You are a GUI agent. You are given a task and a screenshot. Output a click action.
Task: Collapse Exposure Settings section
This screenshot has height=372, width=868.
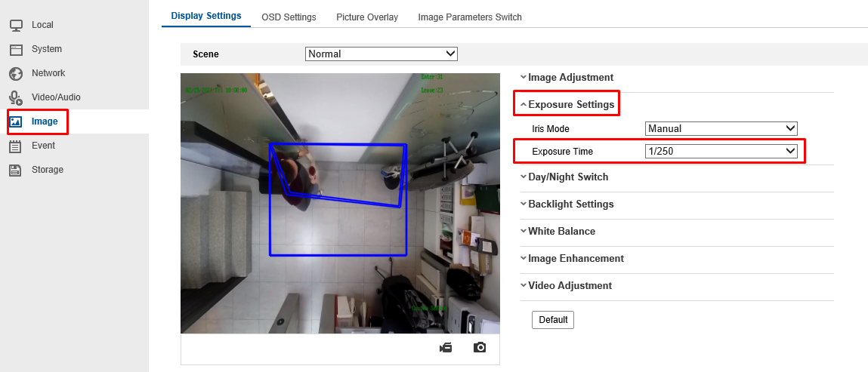coord(567,104)
